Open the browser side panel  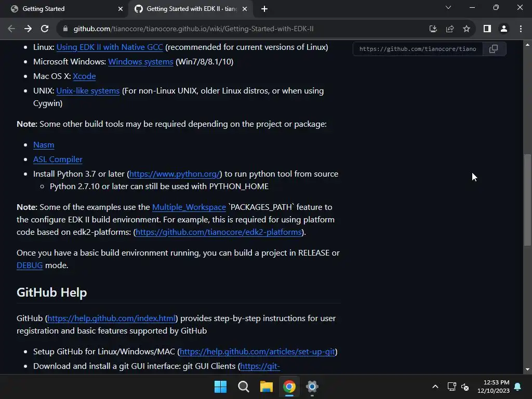click(487, 29)
